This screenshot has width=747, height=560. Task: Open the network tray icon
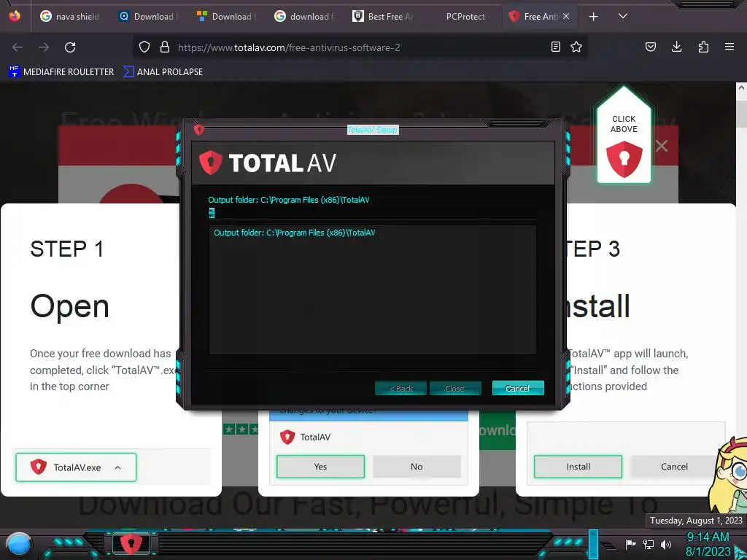tap(649, 544)
